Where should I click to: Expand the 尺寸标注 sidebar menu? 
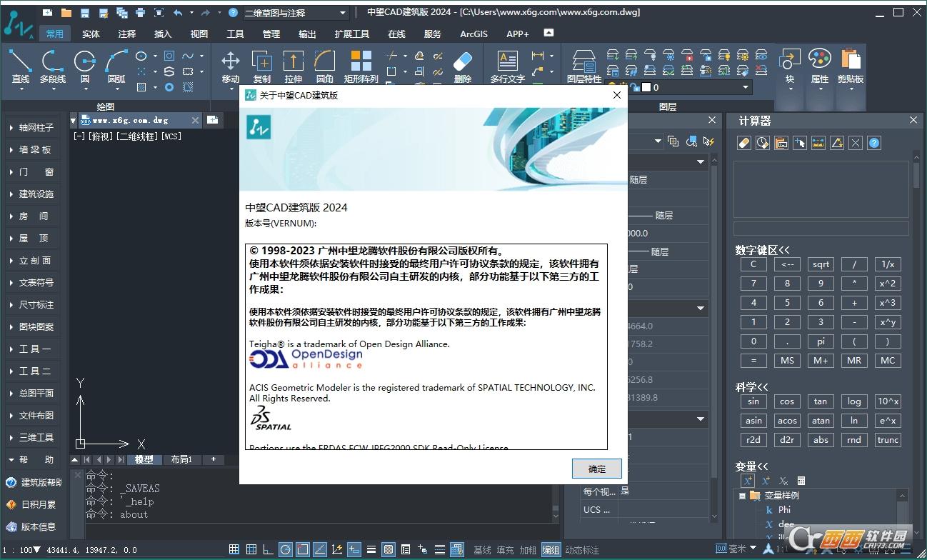[x=32, y=304]
